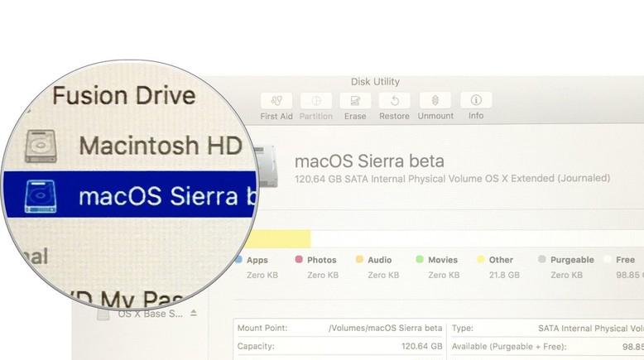
Task: Unmount the macOS Sierra beta volume
Action: (x=435, y=101)
